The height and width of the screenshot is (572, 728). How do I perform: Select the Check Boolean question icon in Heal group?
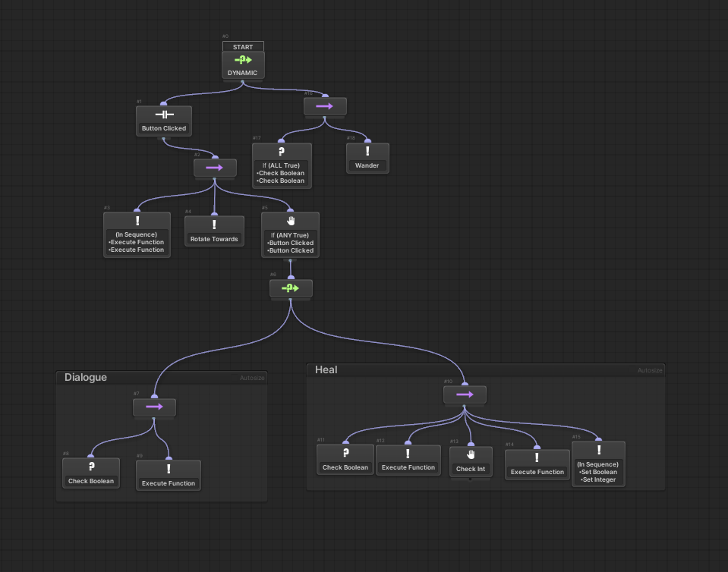pos(346,453)
